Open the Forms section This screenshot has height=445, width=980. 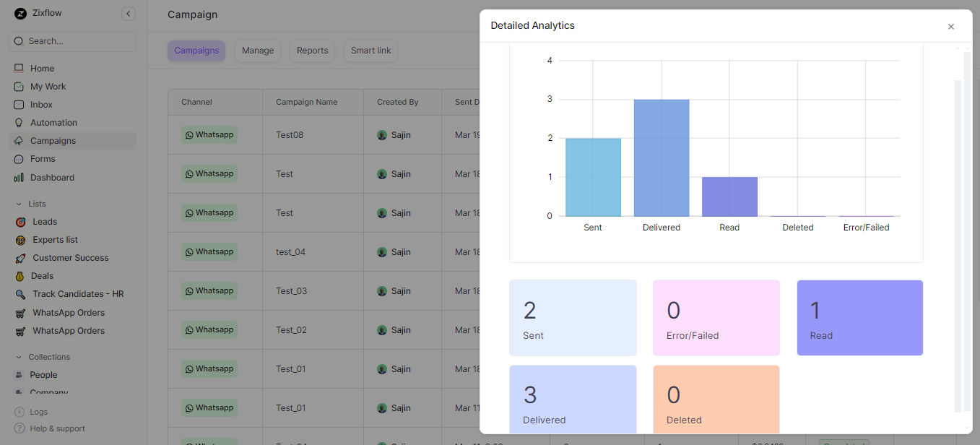(42, 158)
